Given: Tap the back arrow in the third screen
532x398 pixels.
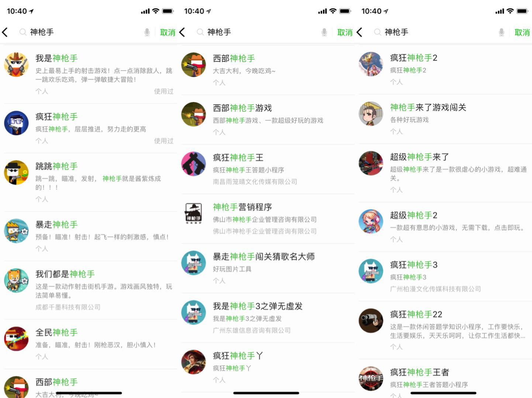Looking at the screenshot, I should [x=360, y=32].
